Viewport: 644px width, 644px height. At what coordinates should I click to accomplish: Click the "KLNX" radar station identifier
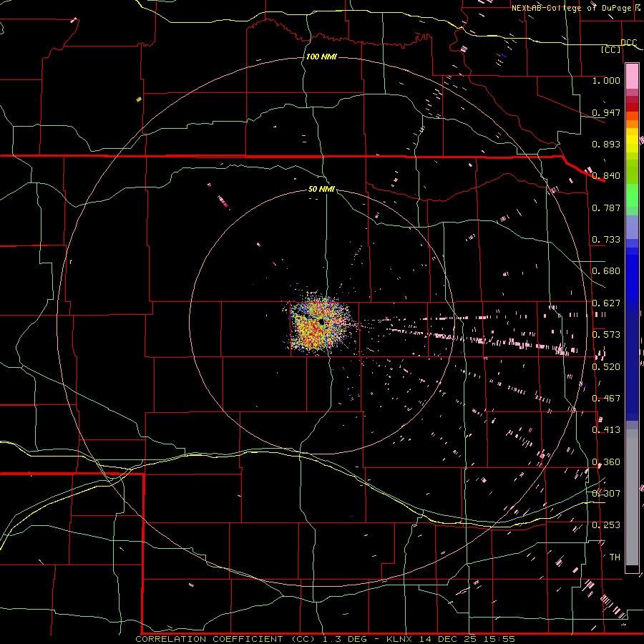pos(401,639)
